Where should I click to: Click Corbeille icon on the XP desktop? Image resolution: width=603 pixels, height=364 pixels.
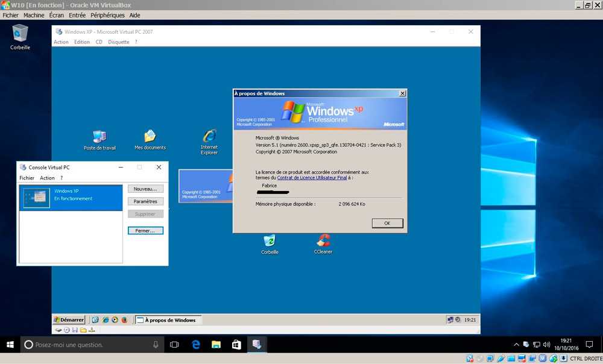(x=270, y=241)
